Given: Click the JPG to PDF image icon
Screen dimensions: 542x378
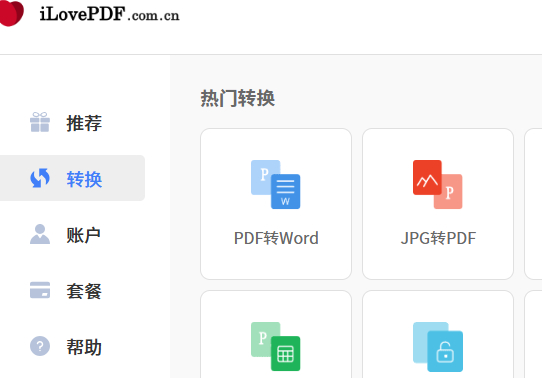Looking at the screenshot, I should (x=438, y=185).
